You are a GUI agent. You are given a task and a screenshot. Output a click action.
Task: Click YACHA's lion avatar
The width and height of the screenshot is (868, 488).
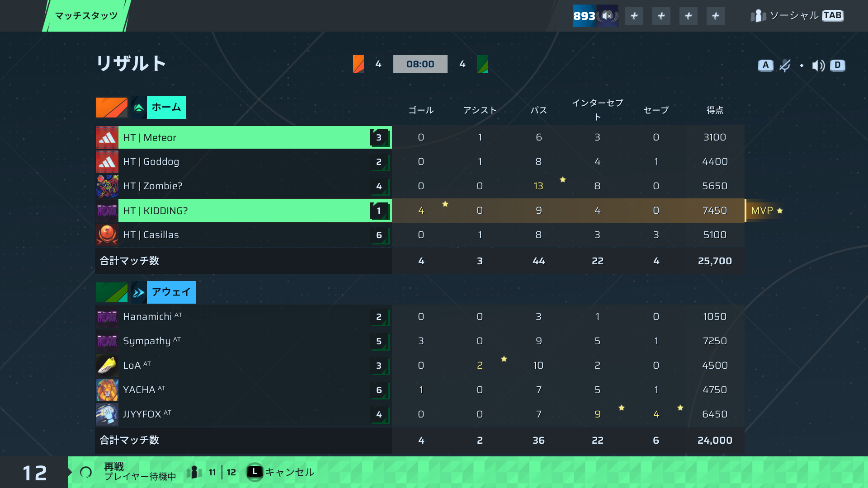[107, 390]
